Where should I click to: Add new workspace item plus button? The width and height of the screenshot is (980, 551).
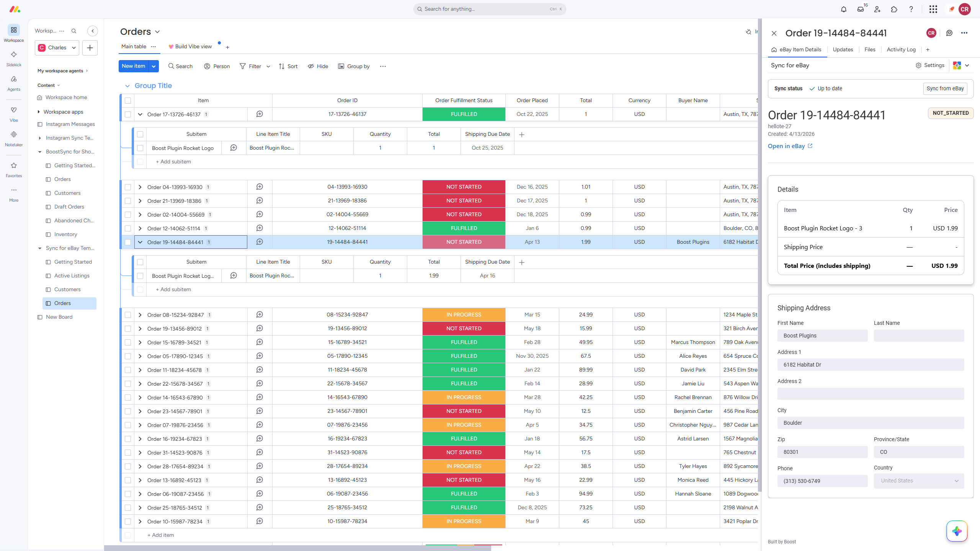[x=90, y=48]
